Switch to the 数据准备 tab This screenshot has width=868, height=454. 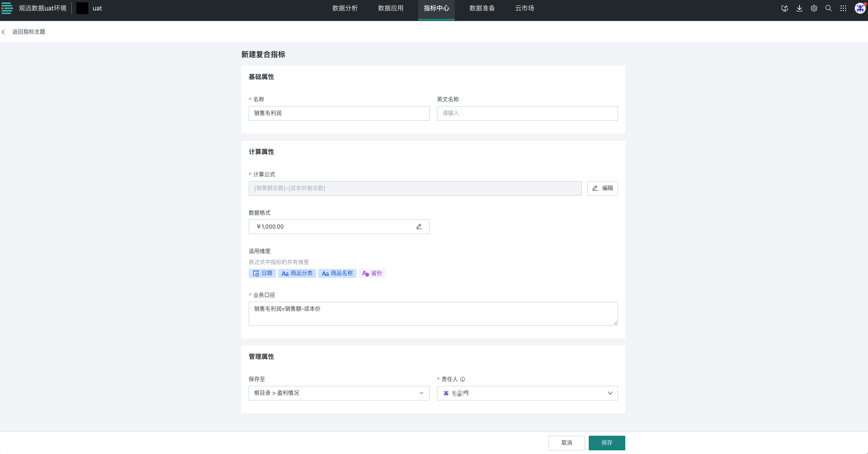(x=482, y=8)
